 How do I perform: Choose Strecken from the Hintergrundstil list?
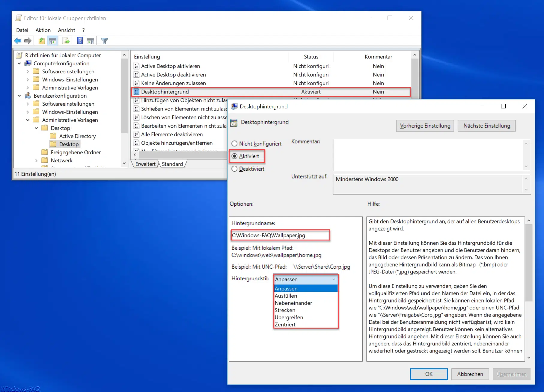click(x=306, y=310)
